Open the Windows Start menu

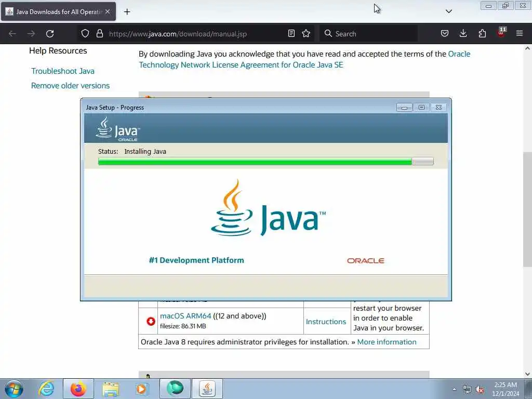[x=14, y=389]
